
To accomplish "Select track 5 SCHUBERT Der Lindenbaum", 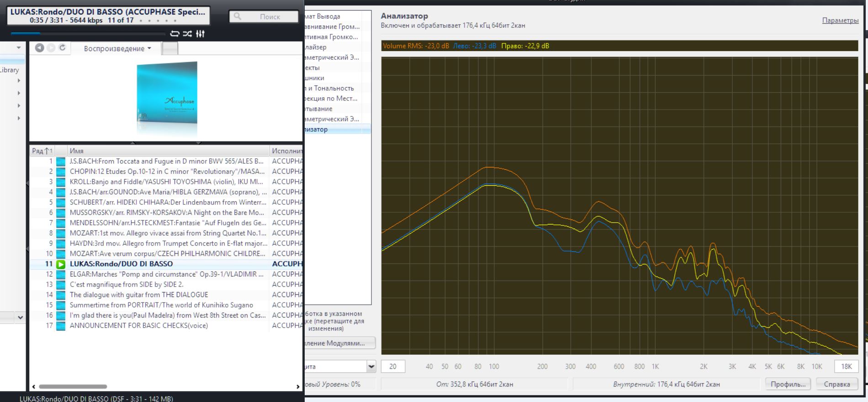I will (x=167, y=203).
